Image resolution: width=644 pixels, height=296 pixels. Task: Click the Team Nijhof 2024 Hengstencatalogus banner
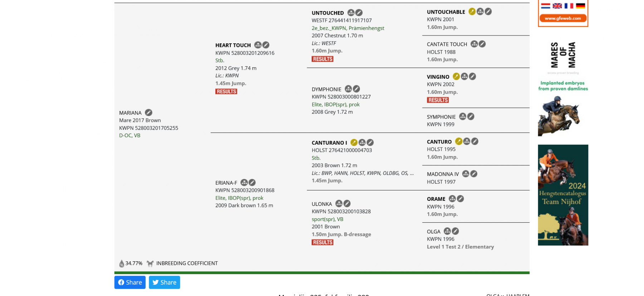(x=563, y=195)
